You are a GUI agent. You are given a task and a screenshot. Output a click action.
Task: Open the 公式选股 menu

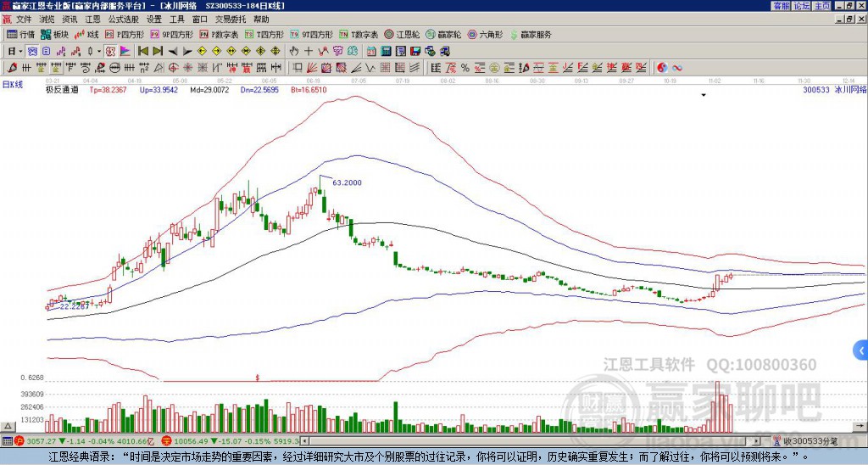(123, 20)
